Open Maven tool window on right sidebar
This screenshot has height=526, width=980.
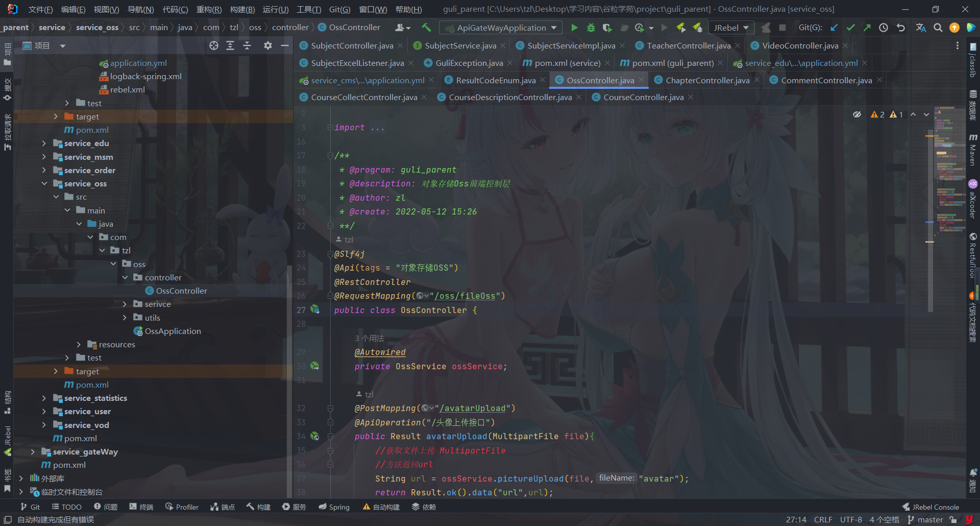(x=973, y=150)
